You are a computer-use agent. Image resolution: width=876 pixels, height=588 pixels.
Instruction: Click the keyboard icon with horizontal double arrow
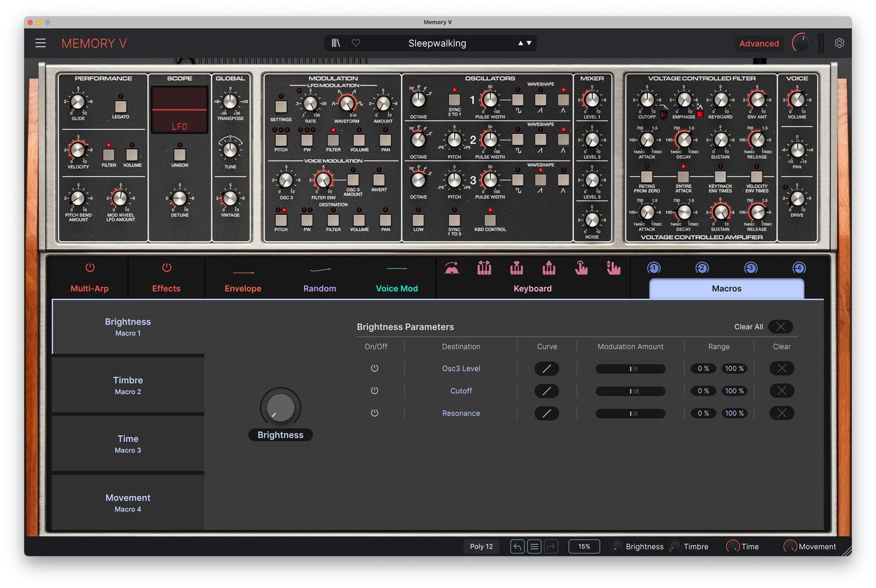484,268
